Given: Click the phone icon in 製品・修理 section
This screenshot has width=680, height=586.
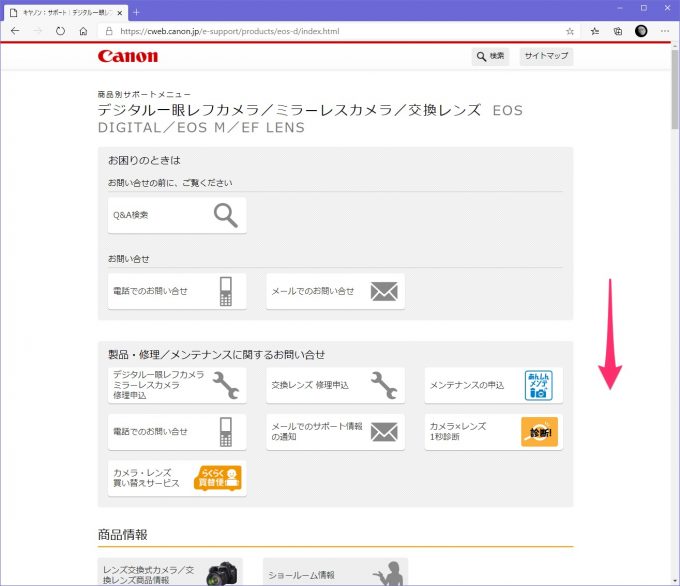Looking at the screenshot, I should pos(226,432).
